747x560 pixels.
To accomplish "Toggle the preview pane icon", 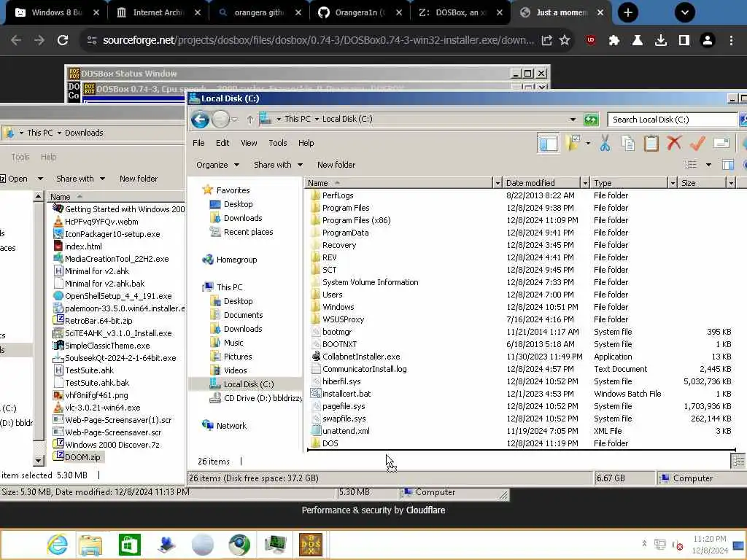I will coord(727,165).
